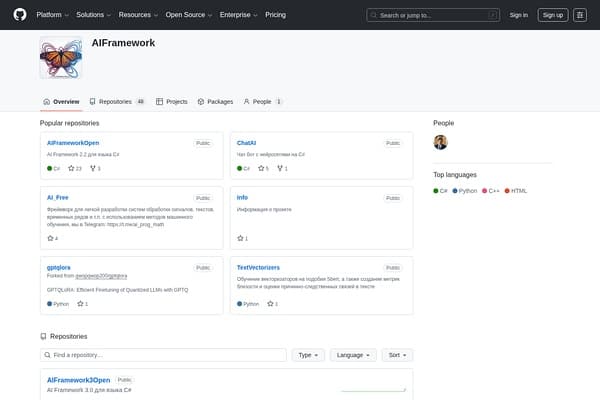Open the forked-from source link under gptqlora
The width and height of the screenshot is (600, 400).
click(101, 276)
